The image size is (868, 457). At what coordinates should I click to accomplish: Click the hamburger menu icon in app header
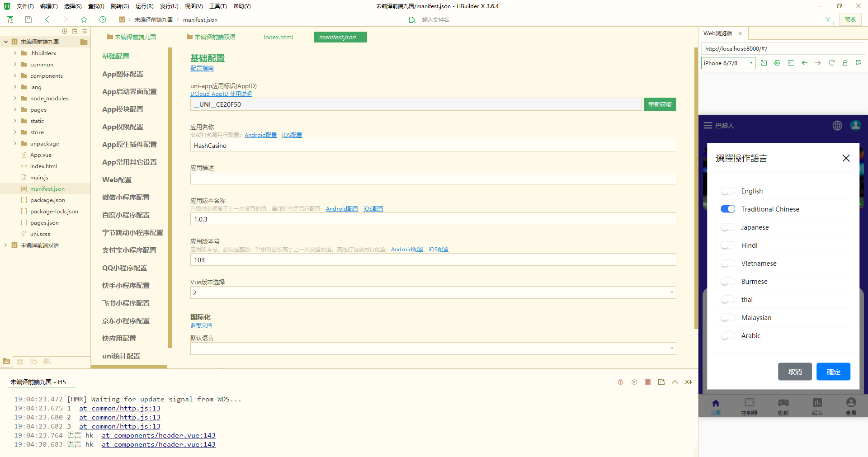tap(708, 126)
